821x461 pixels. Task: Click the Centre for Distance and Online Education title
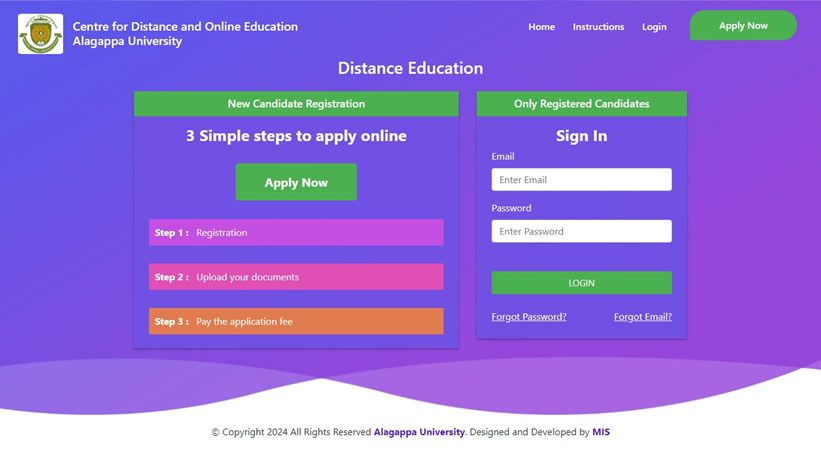coord(185,27)
